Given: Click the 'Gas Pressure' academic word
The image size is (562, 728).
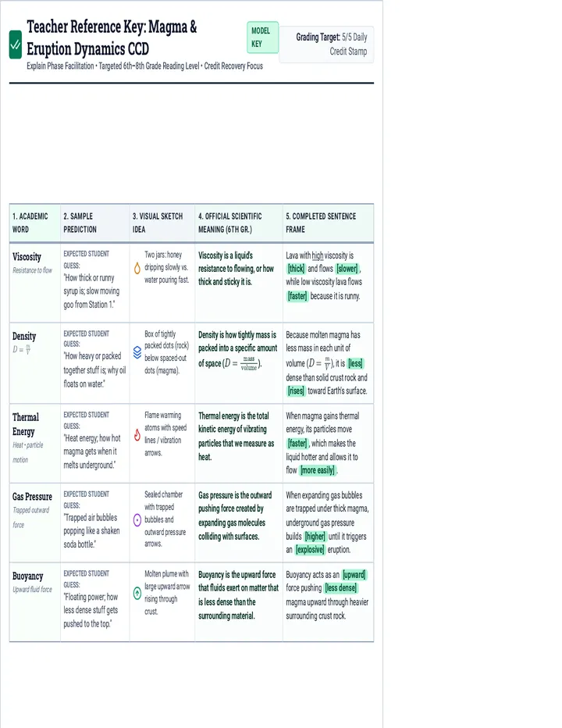Looking at the screenshot, I should [x=32, y=497].
